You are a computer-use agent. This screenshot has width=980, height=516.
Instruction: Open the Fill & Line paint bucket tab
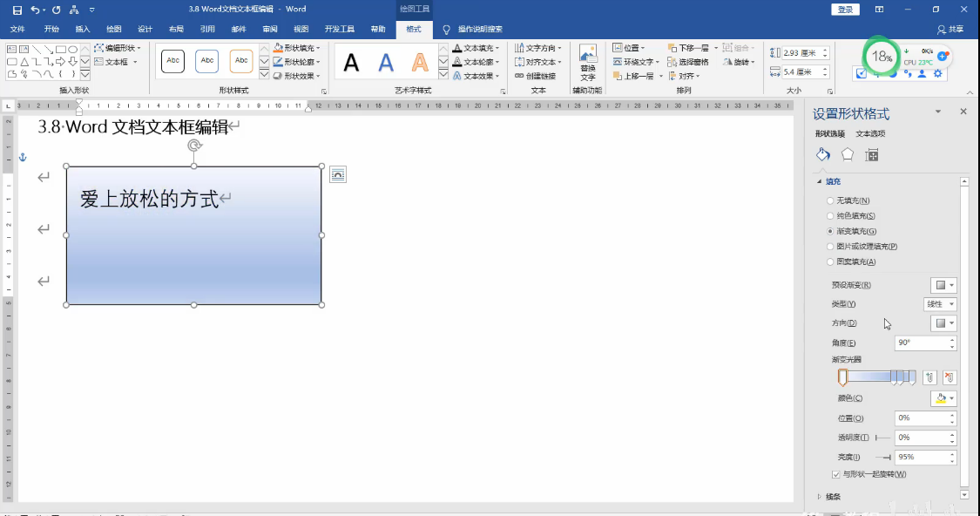coord(823,154)
